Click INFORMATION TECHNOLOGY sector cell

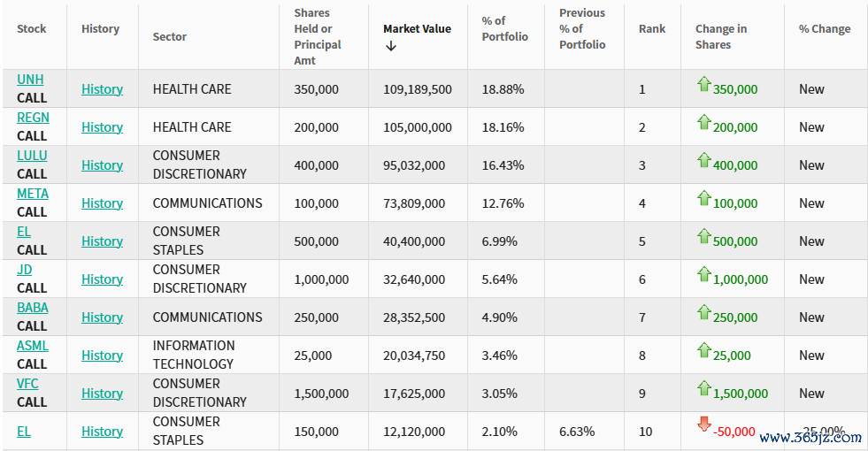[x=194, y=355]
